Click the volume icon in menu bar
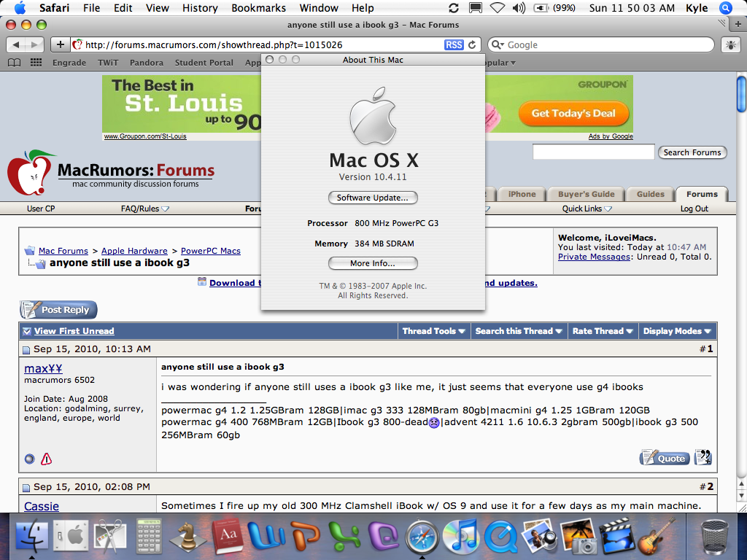 coord(519,8)
